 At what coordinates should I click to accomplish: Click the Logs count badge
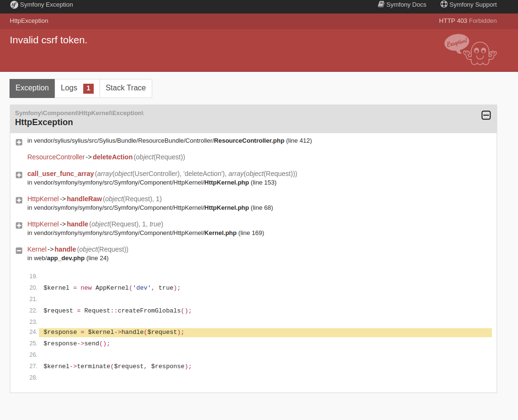[88, 88]
